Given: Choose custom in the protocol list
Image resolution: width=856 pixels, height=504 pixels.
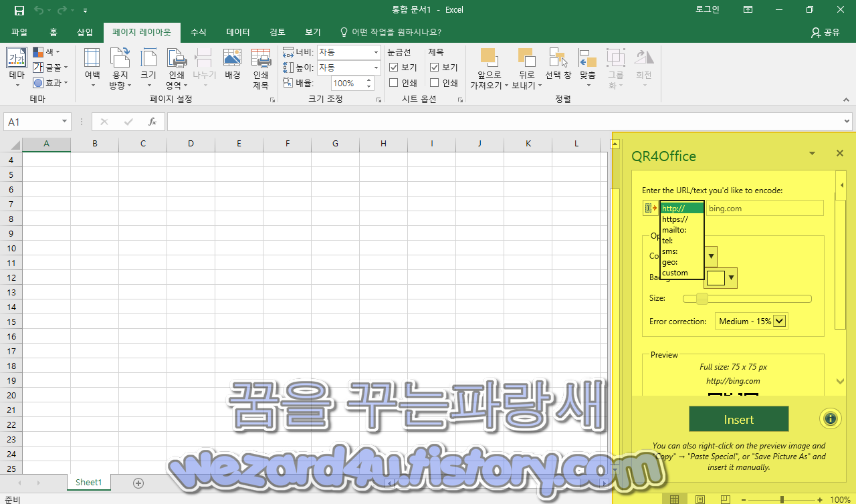Looking at the screenshot, I should pyautogui.click(x=681, y=273).
